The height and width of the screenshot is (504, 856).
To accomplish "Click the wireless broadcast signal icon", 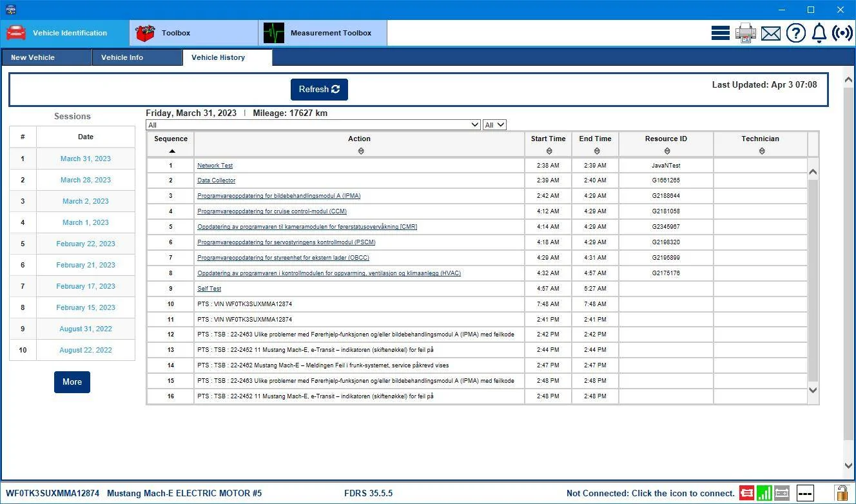I will pyautogui.click(x=842, y=33).
